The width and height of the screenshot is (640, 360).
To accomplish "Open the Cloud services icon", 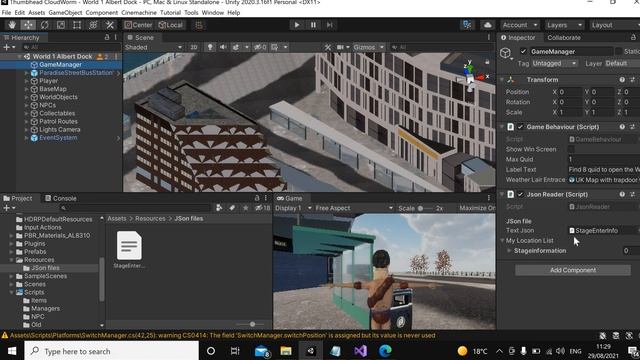I will (487, 25).
